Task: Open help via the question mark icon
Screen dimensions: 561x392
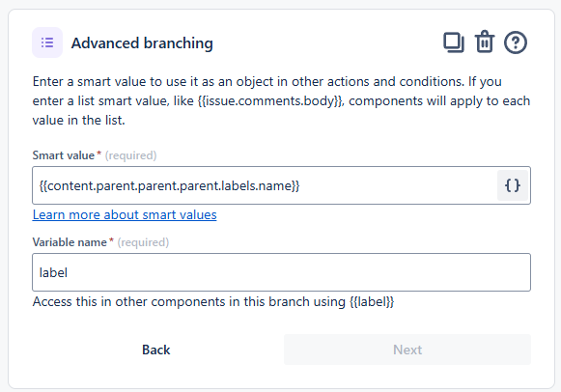Action: pyautogui.click(x=516, y=42)
